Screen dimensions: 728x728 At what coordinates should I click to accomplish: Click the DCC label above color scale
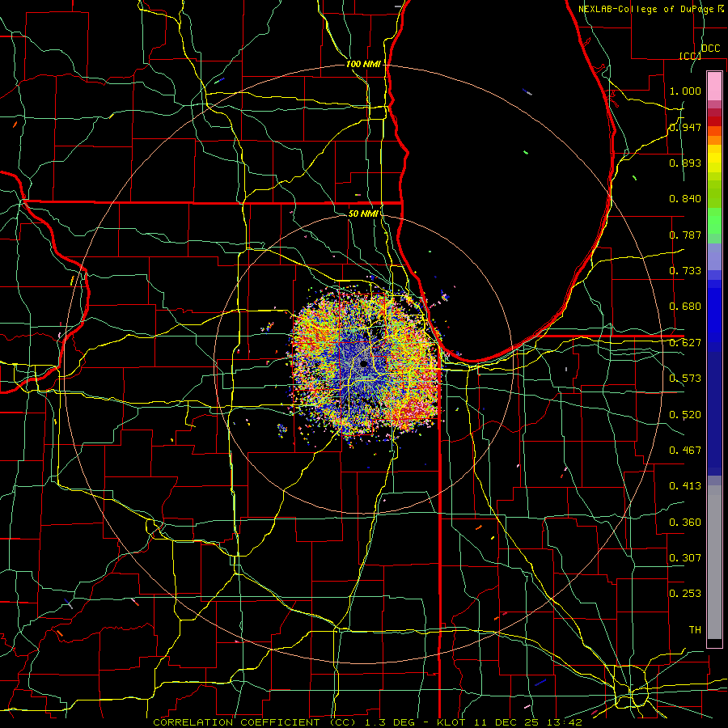point(710,49)
